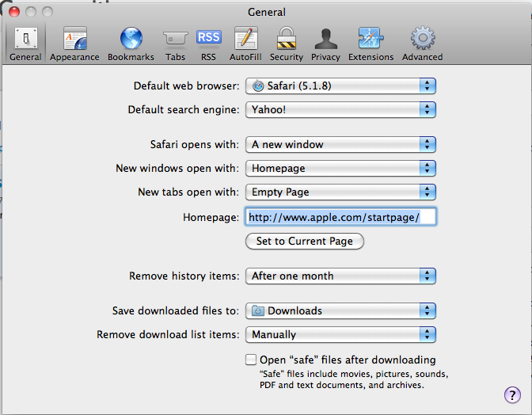Close the General preferences window

point(14,12)
